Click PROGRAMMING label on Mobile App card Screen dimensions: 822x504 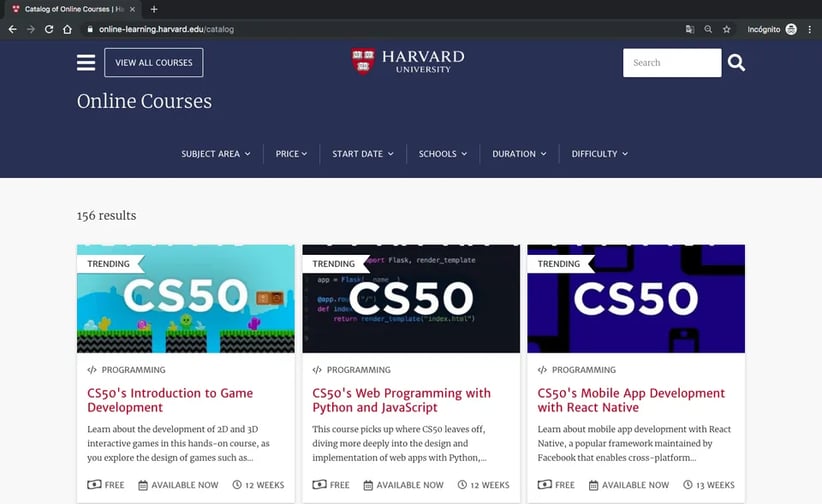click(584, 370)
